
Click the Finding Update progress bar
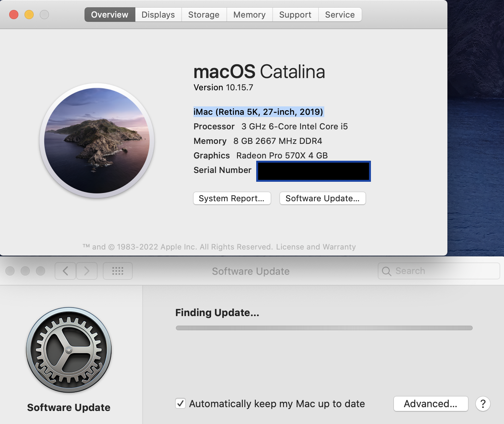[324, 328]
